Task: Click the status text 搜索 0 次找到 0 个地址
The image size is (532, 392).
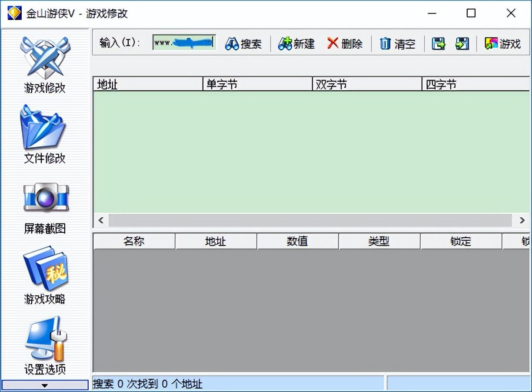Action: (x=148, y=384)
